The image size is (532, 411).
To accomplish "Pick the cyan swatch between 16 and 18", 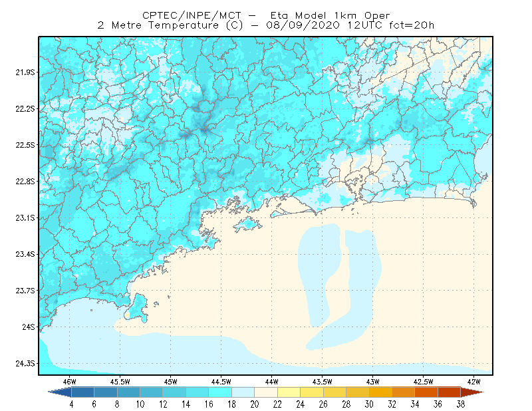I will (x=220, y=392).
